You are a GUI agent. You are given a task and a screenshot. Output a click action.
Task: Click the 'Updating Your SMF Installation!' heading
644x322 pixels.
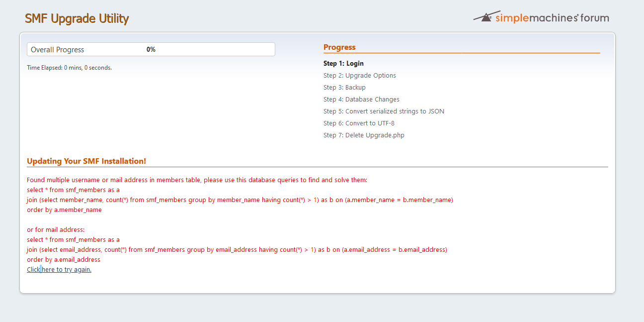click(86, 161)
